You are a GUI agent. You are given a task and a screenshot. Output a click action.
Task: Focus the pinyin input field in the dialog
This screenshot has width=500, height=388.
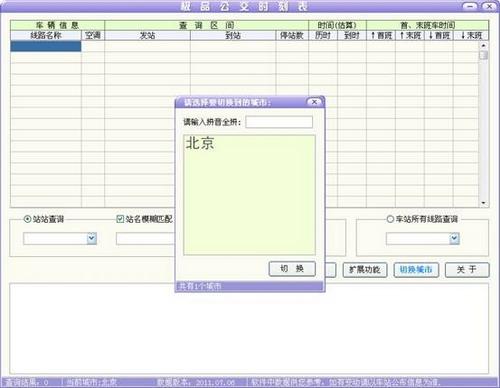279,122
